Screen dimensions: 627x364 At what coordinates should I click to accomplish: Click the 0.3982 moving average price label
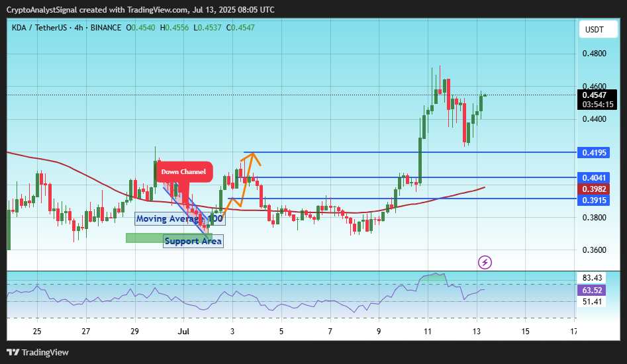593,189
